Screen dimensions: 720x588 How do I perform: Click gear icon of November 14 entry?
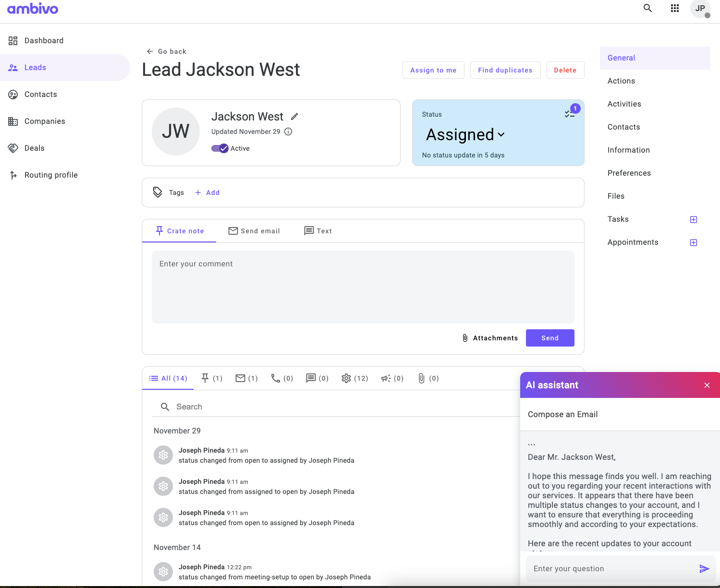tap(163, 572)
